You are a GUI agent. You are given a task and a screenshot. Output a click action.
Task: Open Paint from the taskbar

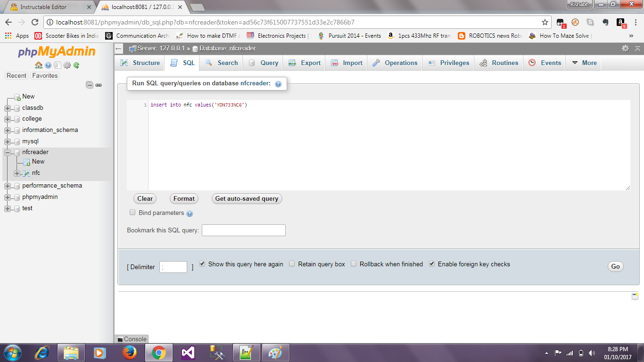pyautogui.click(x=275, y=353)
